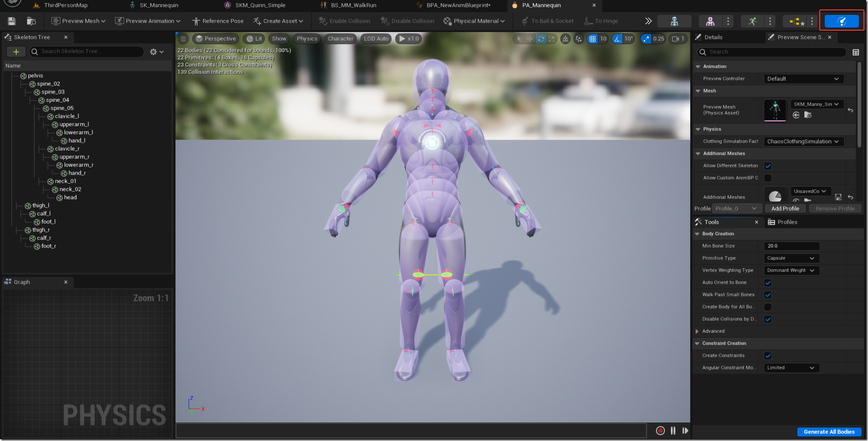Toggle rotation angle snapping icon
The width and height of the screenshot is (868, 441).
617,39
